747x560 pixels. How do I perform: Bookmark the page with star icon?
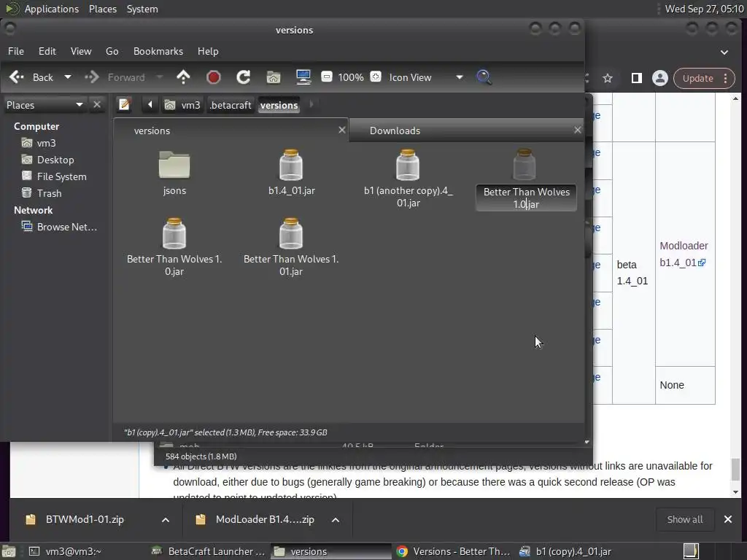click(x=608, y=78)
